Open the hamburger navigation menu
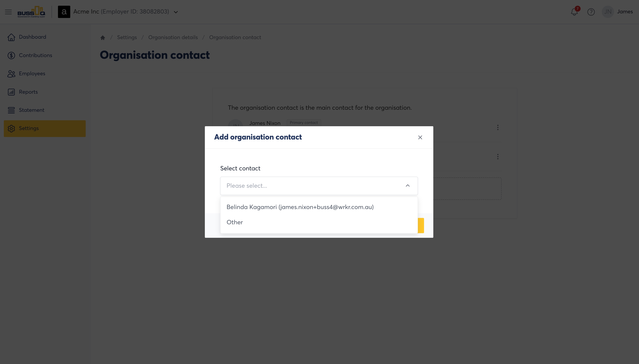Screen dimensions: 639x364 [8, 12]
